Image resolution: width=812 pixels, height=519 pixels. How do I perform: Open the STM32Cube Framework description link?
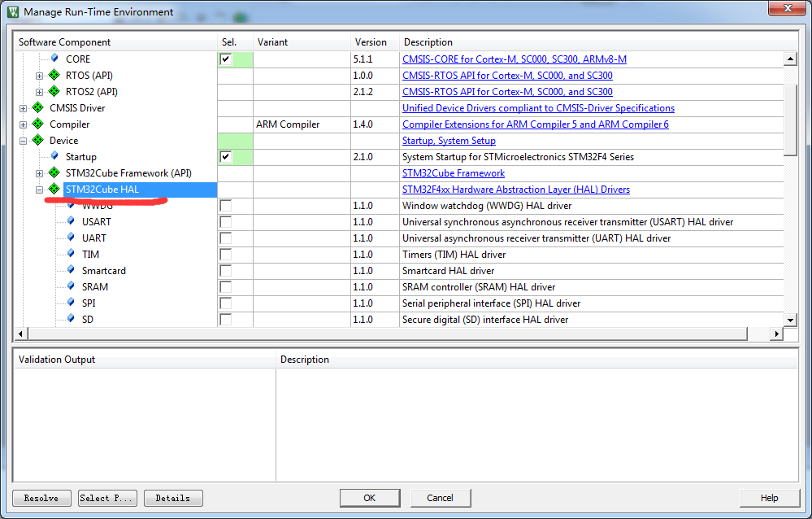tap(453, 173)
